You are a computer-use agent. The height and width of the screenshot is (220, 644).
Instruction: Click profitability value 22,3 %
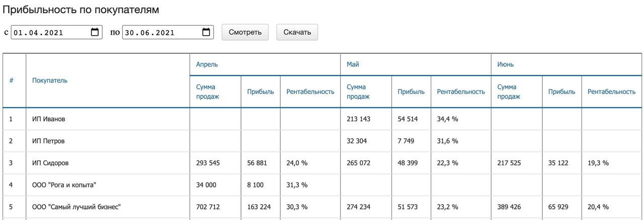click(x=447, y=163)
